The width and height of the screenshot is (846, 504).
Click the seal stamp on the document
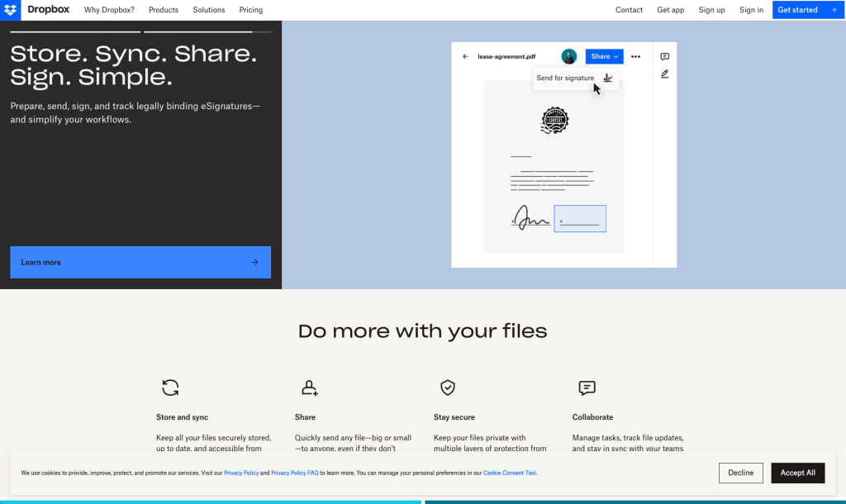554,121
